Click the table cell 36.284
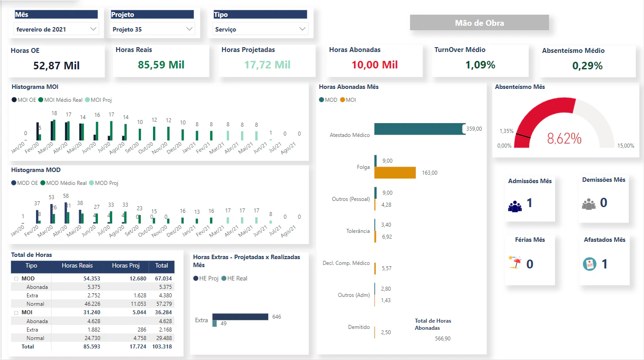This screenshot has height=360, width=644. tap(163, 312)
